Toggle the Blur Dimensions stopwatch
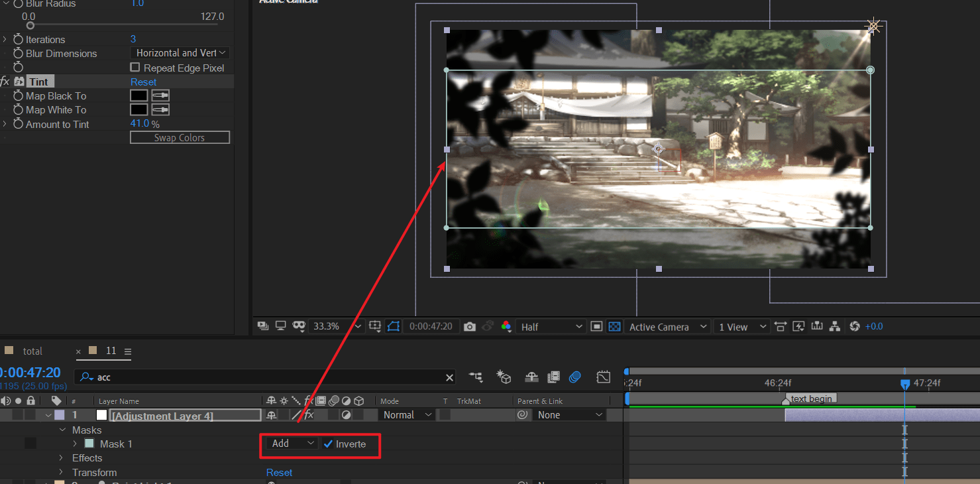Image resolution: width=980 pixels, height=484 pixels. [18, 54]
